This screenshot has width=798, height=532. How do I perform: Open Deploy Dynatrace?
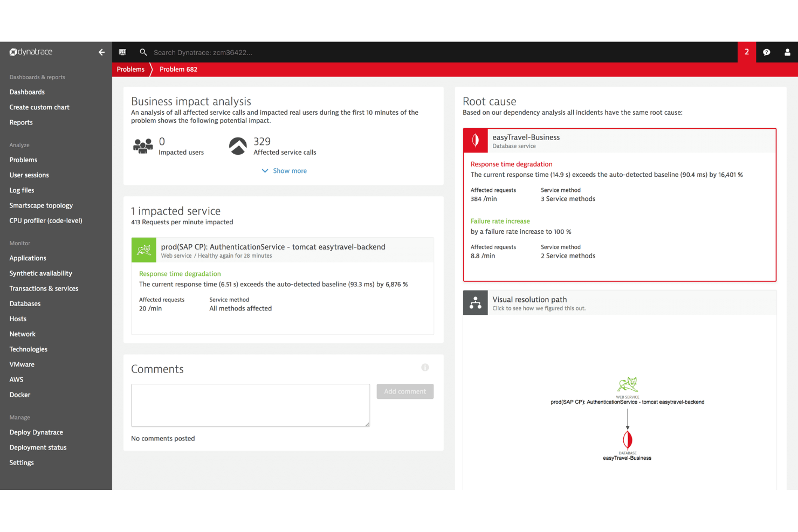coord(36,432)
